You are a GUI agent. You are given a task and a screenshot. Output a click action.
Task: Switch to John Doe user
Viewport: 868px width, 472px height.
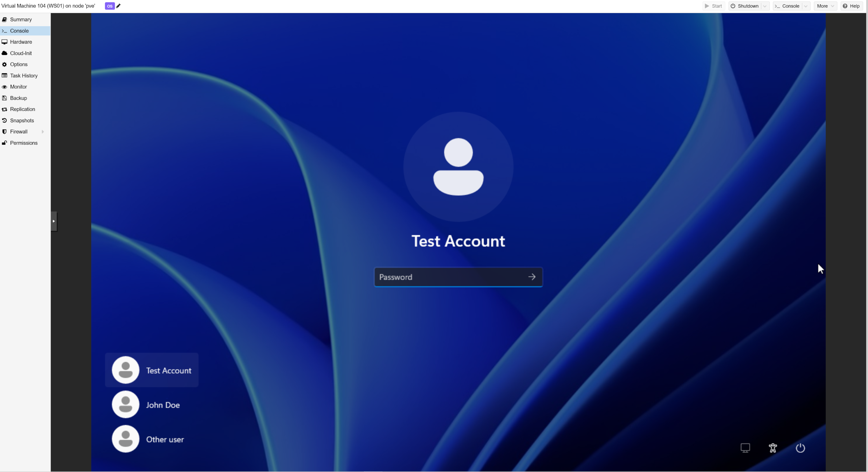click(x=152, y=405)
